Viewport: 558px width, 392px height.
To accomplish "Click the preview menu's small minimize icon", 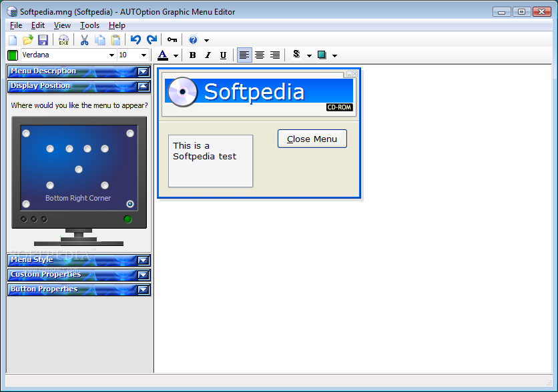I will click(x=350, y=73).
